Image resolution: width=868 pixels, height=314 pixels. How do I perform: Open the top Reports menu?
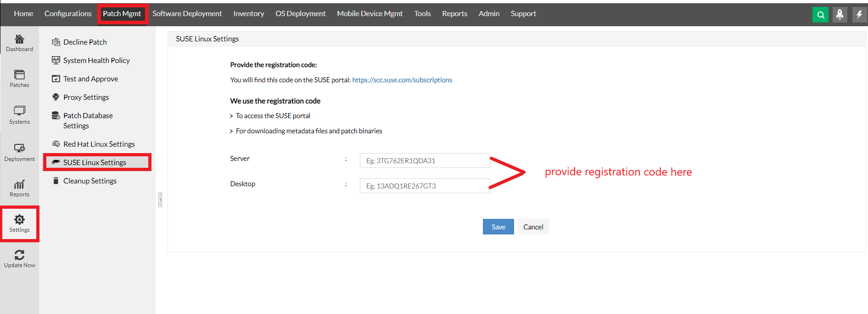[455, 14]
